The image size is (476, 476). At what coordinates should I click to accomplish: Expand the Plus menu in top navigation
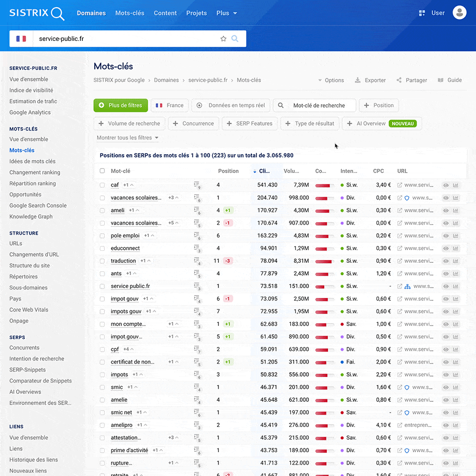227,13
